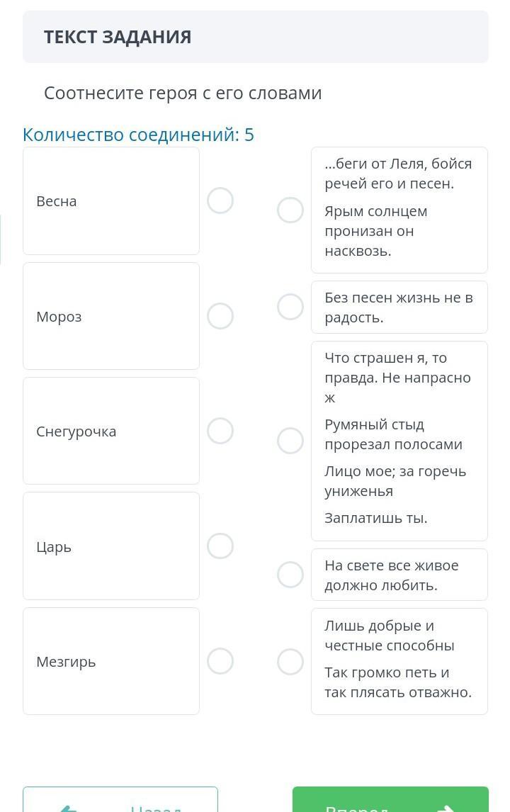The image size is (510, 812).
Task: Click the Весна hero card
Action: (x=111, y=201)
